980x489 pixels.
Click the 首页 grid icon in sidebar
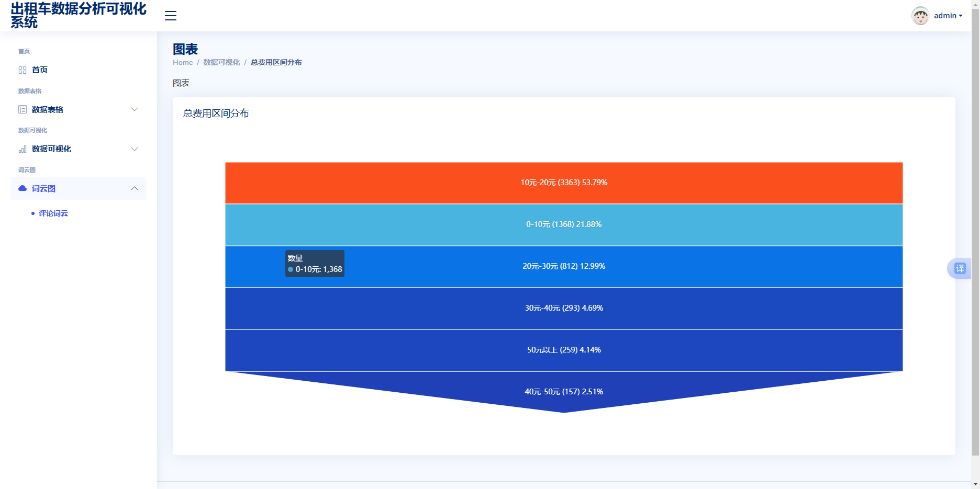pos(23,70)
